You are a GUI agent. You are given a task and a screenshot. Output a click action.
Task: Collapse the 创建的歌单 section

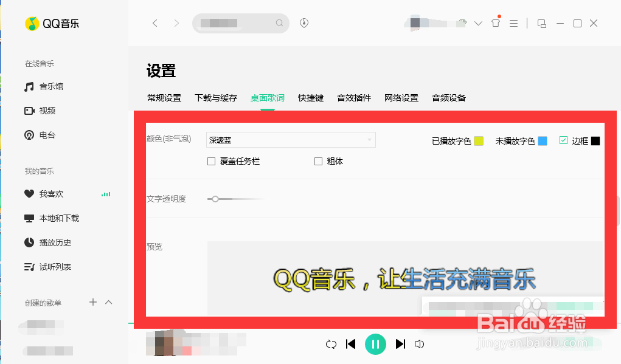[x=109, y=302]
